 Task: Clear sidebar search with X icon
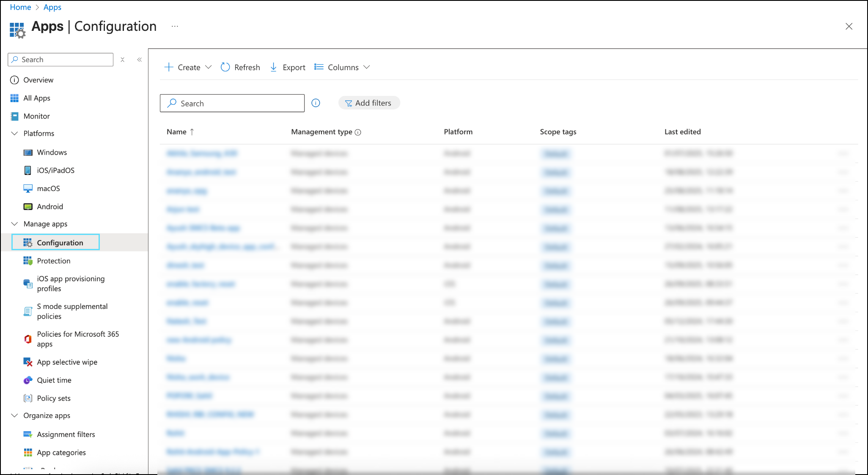(x=122, y=60)
